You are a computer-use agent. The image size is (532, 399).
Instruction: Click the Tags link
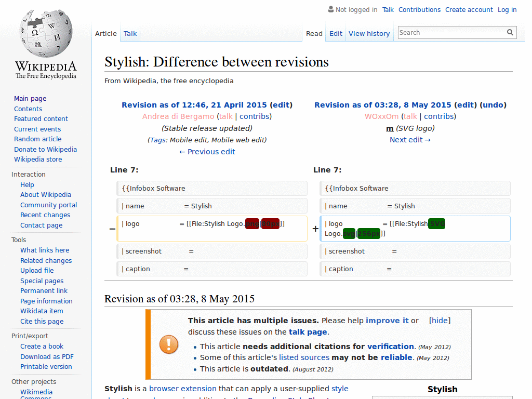(x=157, y=140)
